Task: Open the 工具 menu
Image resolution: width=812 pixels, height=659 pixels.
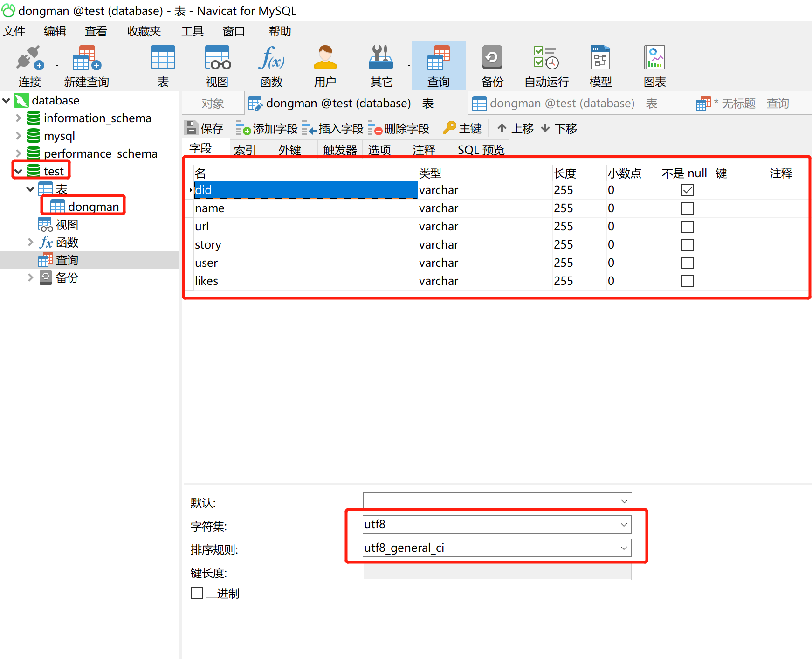Action: click(x=192, y=31)
